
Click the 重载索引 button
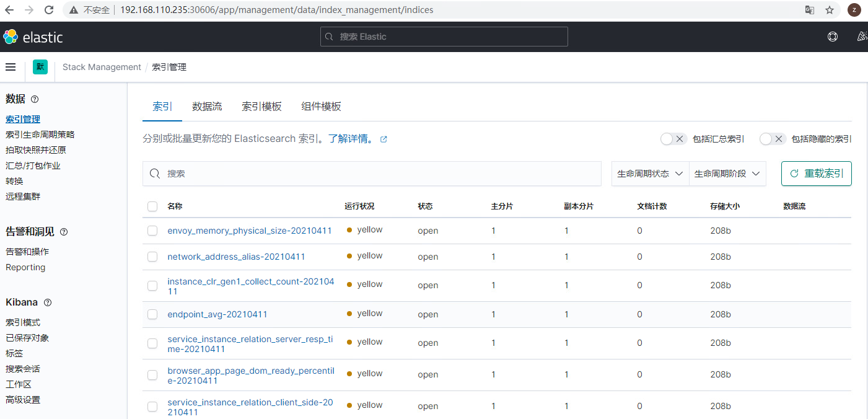click(817, 174)
